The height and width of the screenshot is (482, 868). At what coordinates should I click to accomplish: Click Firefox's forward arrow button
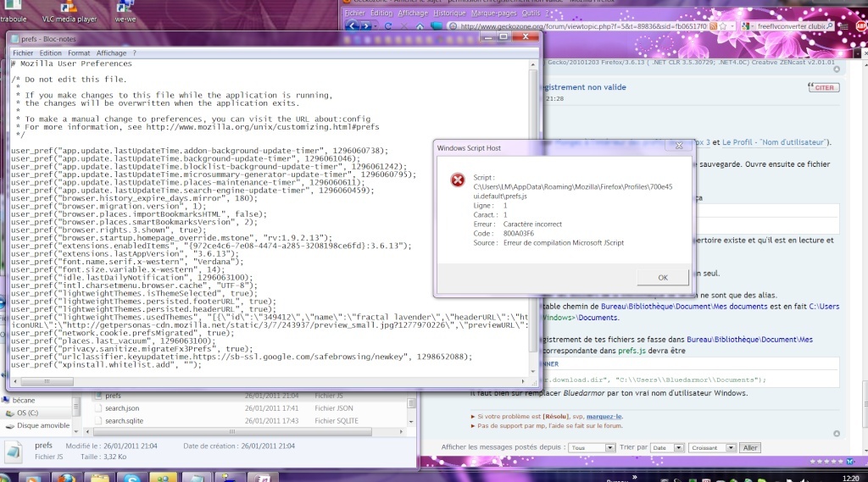(x=366, y=26)
